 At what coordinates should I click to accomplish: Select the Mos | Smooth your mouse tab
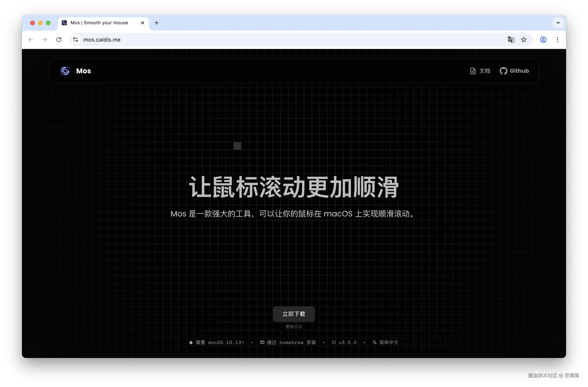[99, 23]
